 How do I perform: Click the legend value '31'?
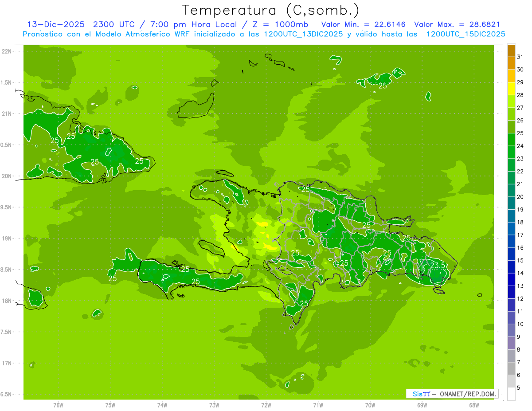pos(520,57)
